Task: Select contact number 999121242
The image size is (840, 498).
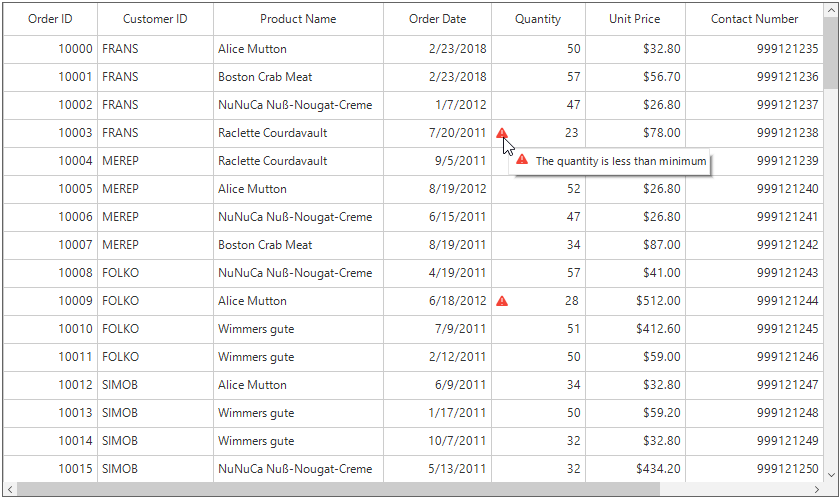Action: (x=754, y=245)
